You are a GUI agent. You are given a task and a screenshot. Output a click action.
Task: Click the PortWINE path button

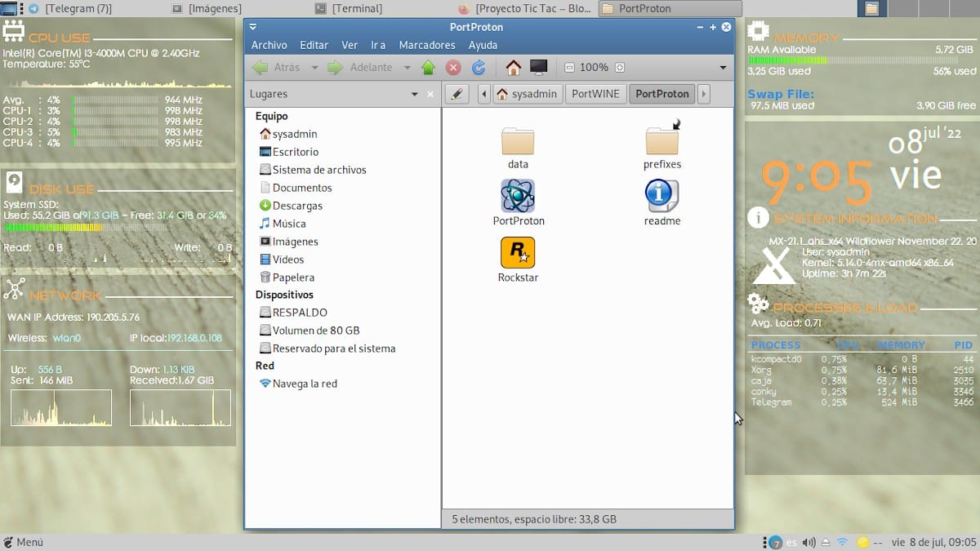click(595, 94)
